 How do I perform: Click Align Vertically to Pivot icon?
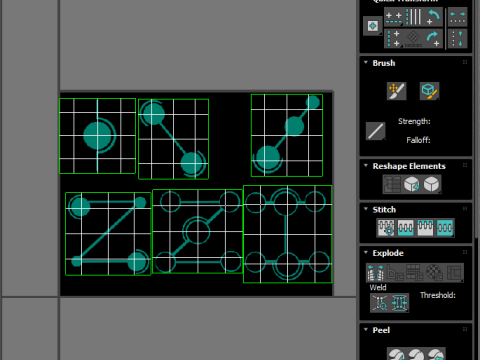(x=394, y=39)
